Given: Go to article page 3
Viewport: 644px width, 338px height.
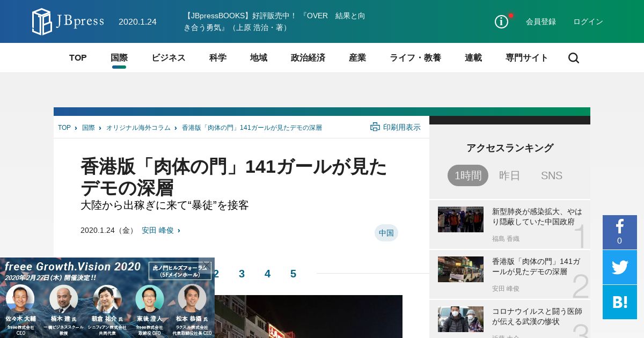Looking at the screenshot, I should point(242,274).
